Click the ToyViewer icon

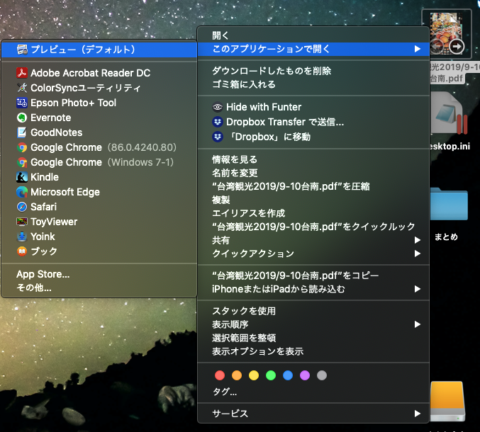(x=22, y=222)
